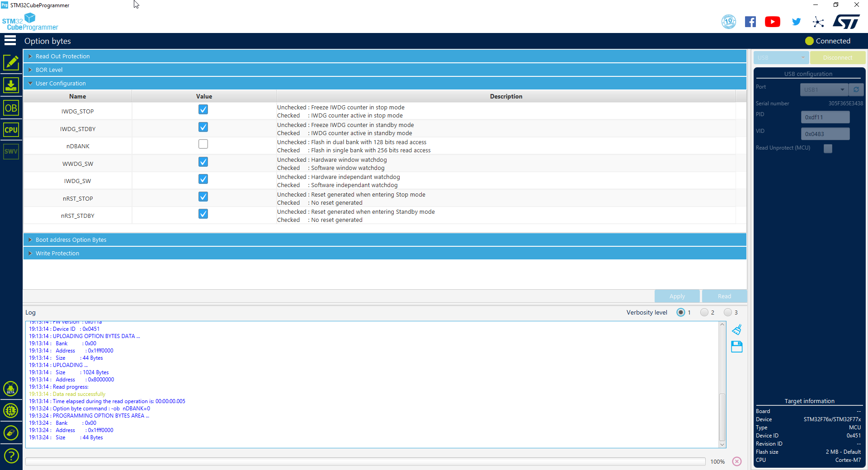Select the OB option bytes icon
Image resolution: width=868 pixels, height=470 pixels.
pyautogui.click(x=11, y=108)
